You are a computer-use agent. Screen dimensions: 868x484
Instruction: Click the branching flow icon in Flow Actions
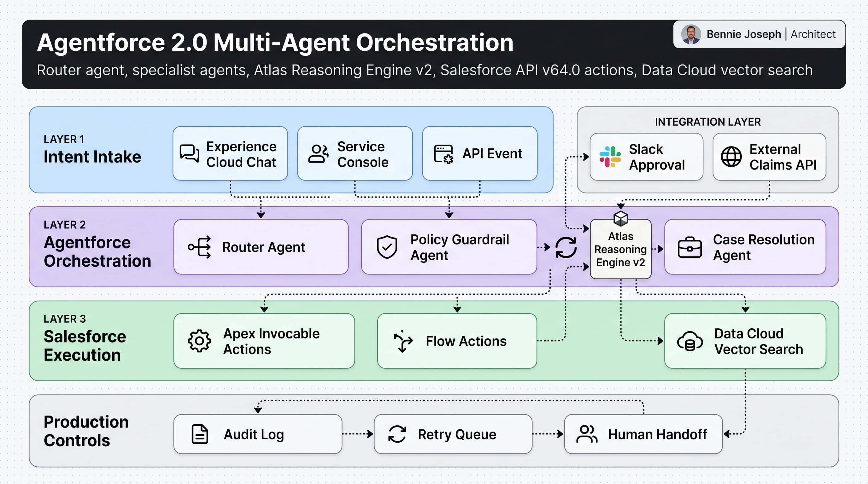coord(403,341)
